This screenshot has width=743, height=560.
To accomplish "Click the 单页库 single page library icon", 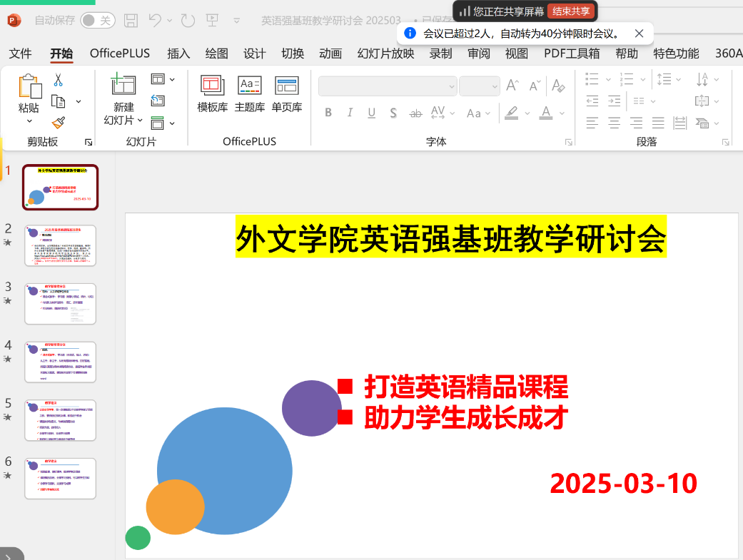I will (x=287, y=94).
